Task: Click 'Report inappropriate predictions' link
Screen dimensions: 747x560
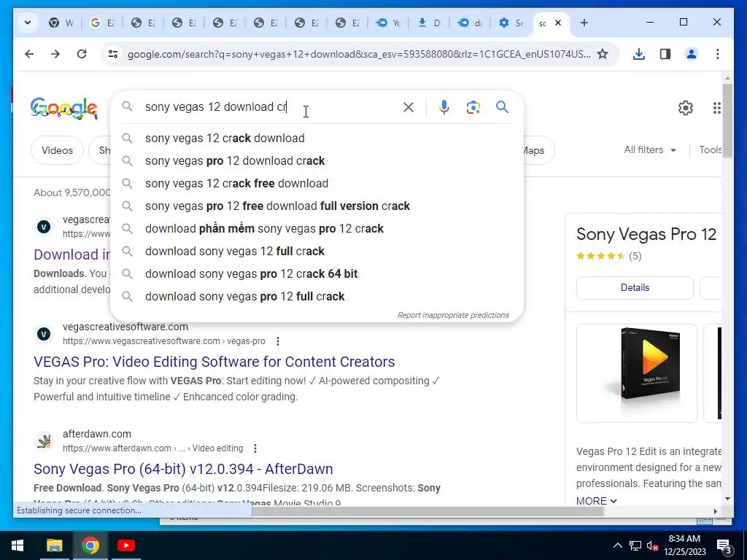Action: pyautogui.click(x=453, y=315)
